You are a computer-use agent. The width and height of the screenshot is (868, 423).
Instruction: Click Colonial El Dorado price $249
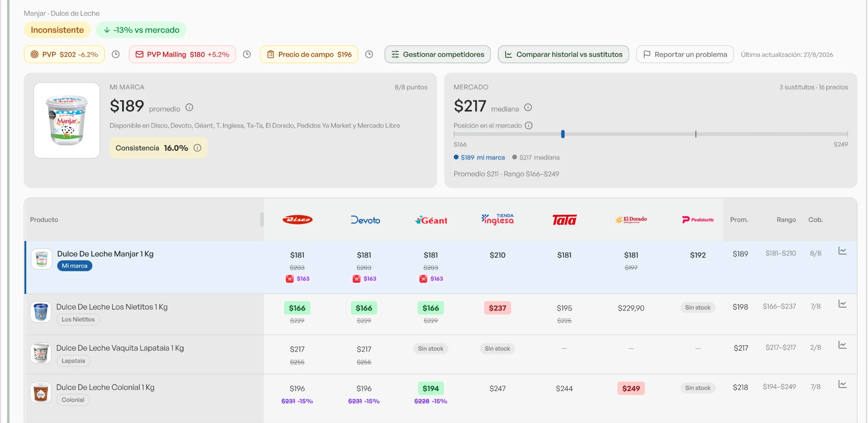pos(631,388)
